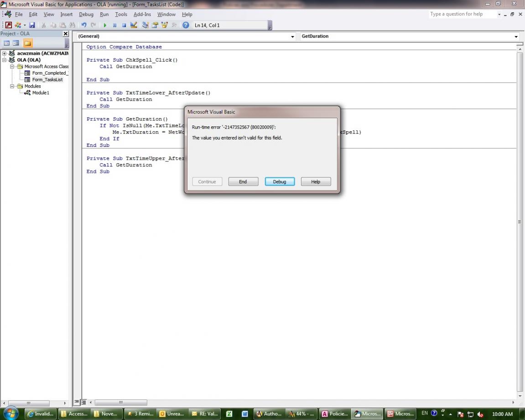Screen dimensions: 525x420
Task: Open the Windows Start button
Action: (x=10, y=414)
